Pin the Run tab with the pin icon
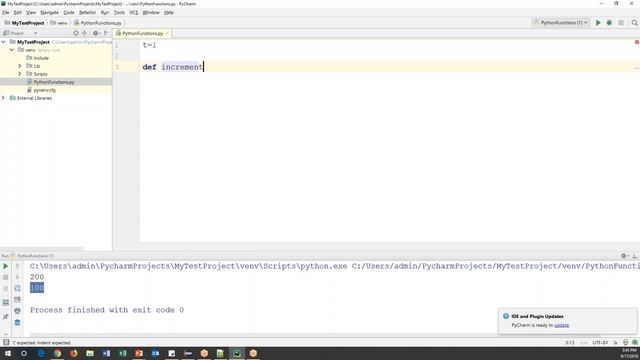The height and width of the screenshot is (360, 640). pos(6,316)
